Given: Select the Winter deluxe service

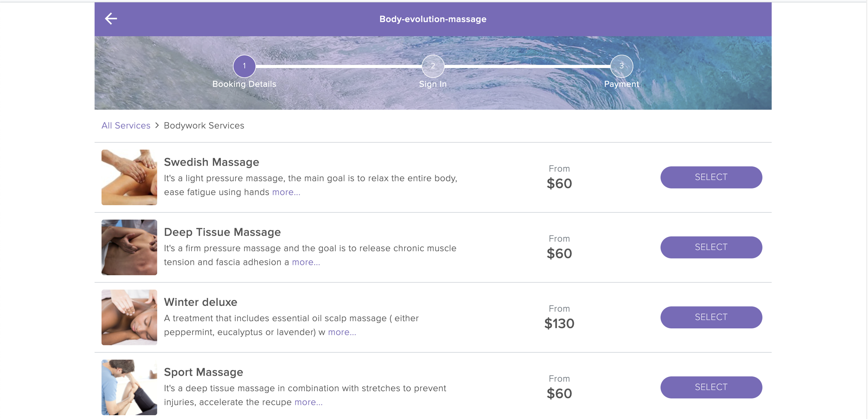Looking at the screenshot, I should point(711,317).
